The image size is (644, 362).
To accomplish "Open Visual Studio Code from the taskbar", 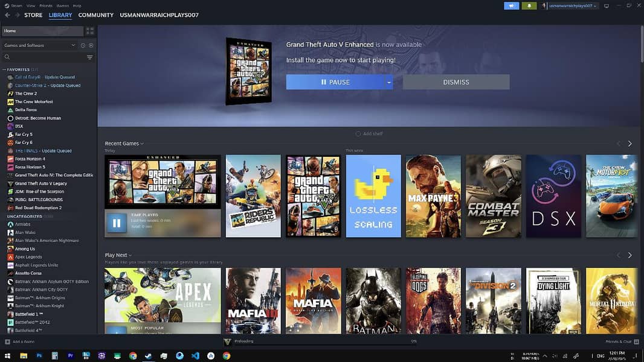I will 195,356.
